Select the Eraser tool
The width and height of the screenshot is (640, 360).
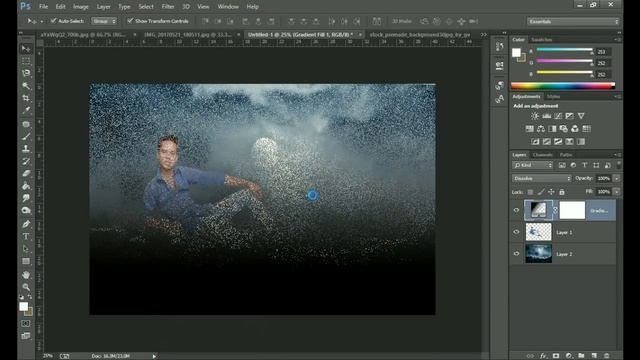pos(26,173)
